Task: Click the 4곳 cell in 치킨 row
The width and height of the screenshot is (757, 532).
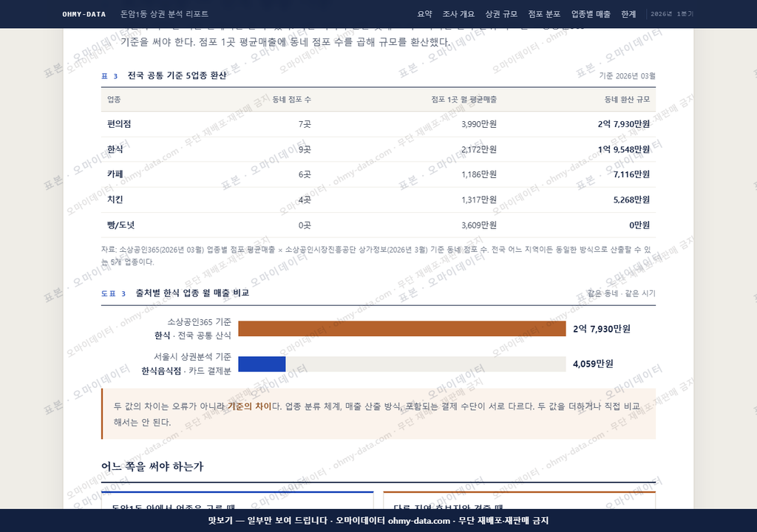Action: pyautogui.click(x=305, y=199)
